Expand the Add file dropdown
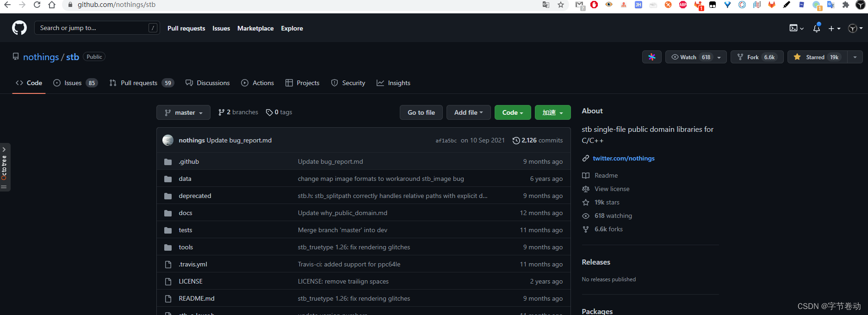868x315 pixels. (468, 112)
